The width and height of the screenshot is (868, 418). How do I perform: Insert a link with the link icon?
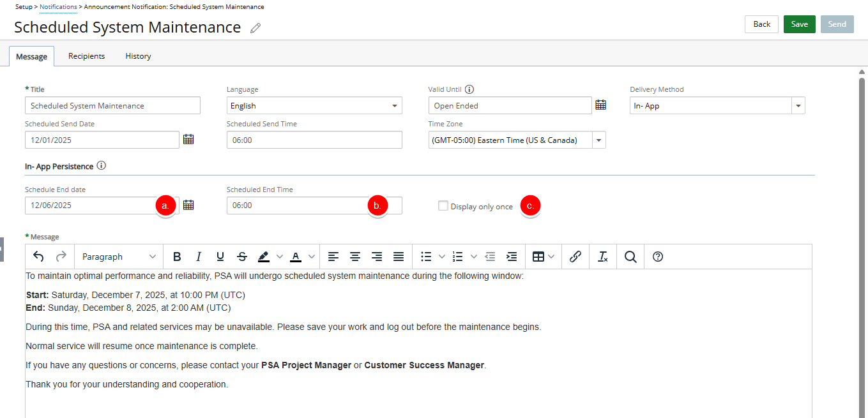coord(575,257)
